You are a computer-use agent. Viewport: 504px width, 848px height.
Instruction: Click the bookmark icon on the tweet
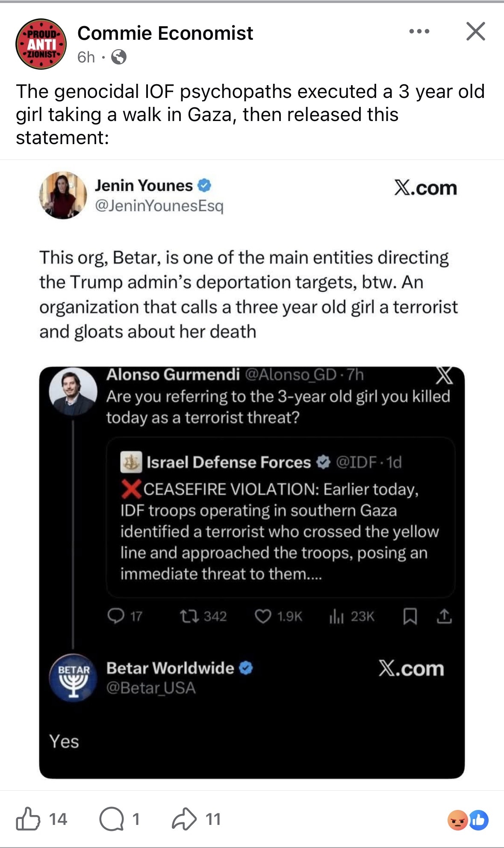coord(410,616)
